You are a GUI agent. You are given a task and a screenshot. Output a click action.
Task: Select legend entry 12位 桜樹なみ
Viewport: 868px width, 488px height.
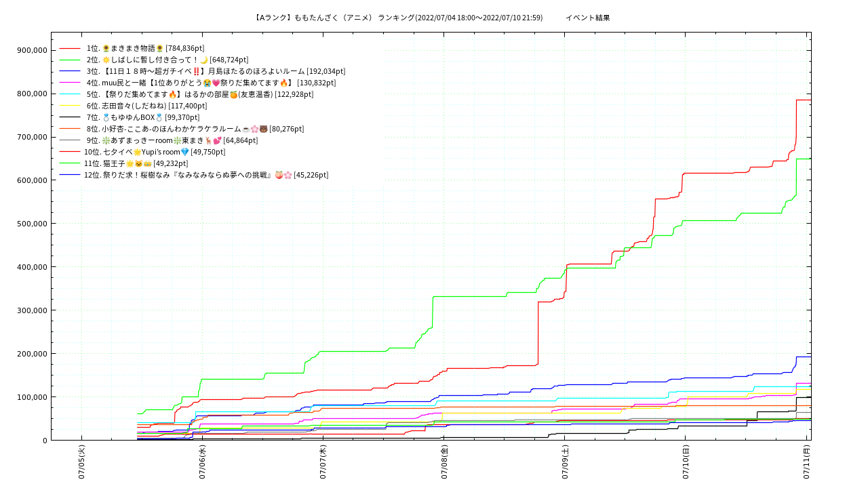[x=206, y=175]
